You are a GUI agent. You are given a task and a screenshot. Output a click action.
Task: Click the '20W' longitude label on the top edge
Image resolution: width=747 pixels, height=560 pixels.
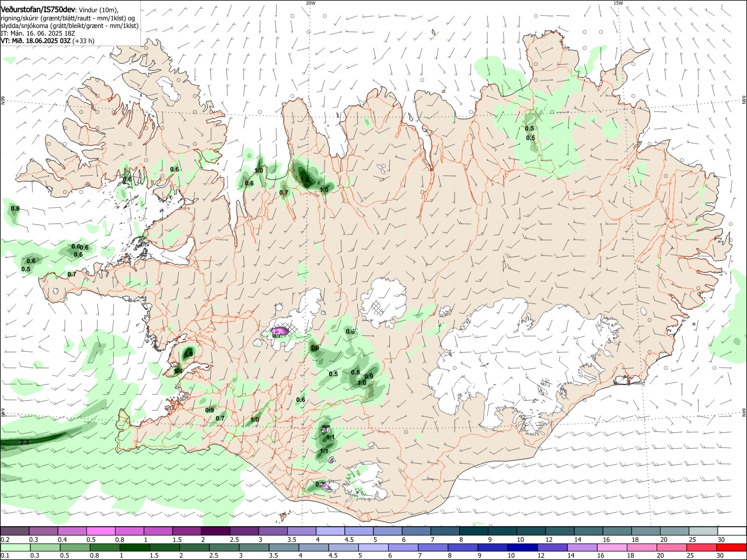pos(310,3)
